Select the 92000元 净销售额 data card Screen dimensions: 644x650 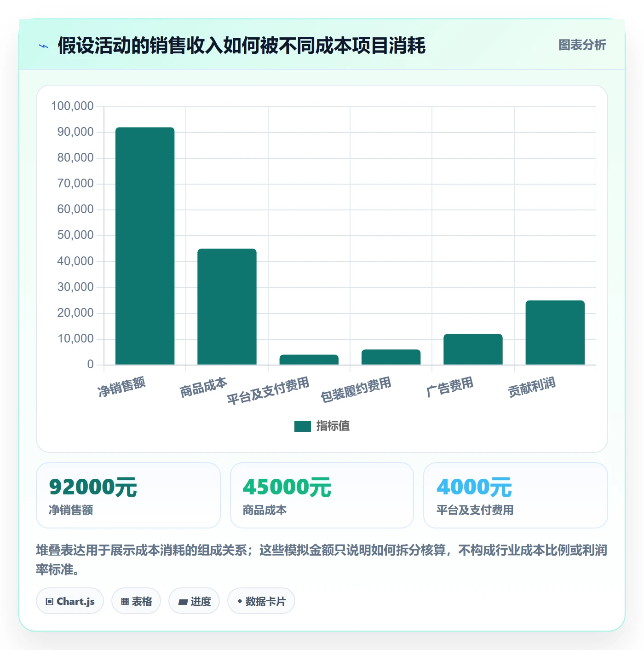click(x=128, y=495)
